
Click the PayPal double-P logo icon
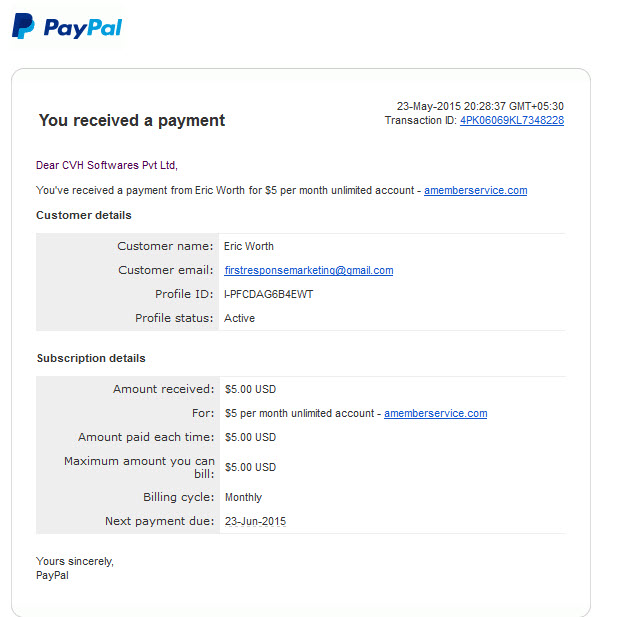pos(23,26)
